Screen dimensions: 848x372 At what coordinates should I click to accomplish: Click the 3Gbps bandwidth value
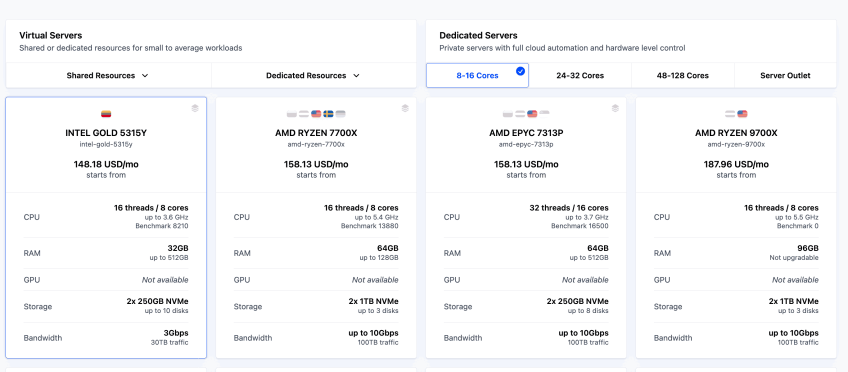(176, 333)
